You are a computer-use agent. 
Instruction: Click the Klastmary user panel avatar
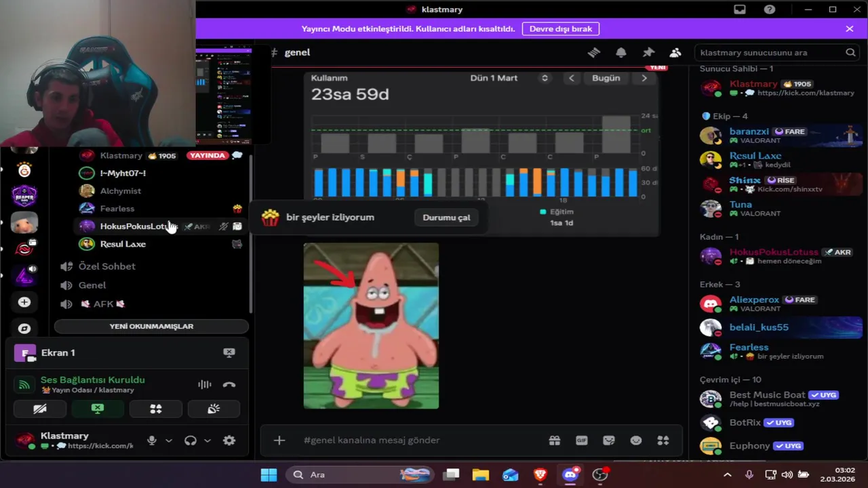(x=25, y=441)
